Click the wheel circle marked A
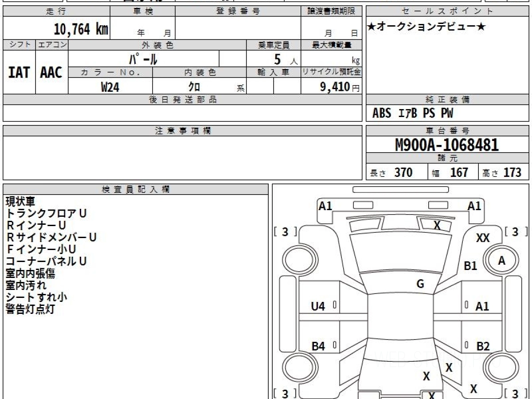532x399 pixels. [x=501, y=261]
